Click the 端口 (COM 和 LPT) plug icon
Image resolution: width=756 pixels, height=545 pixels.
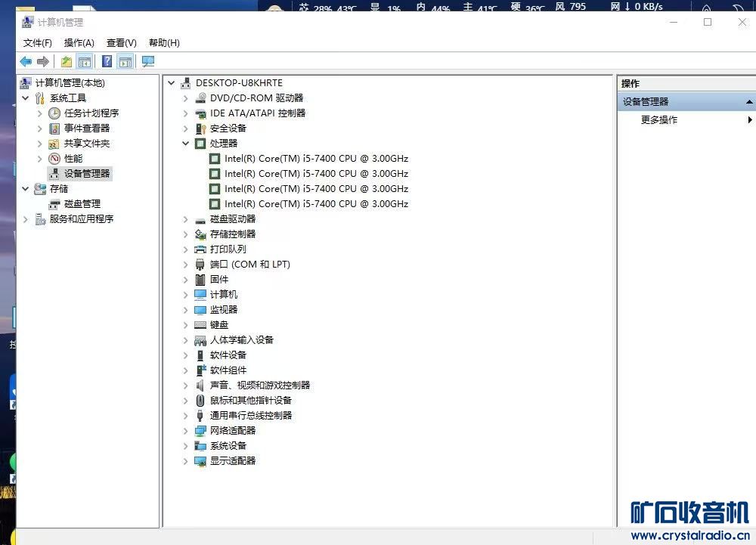pyautogui.click(x=200, y=265)
